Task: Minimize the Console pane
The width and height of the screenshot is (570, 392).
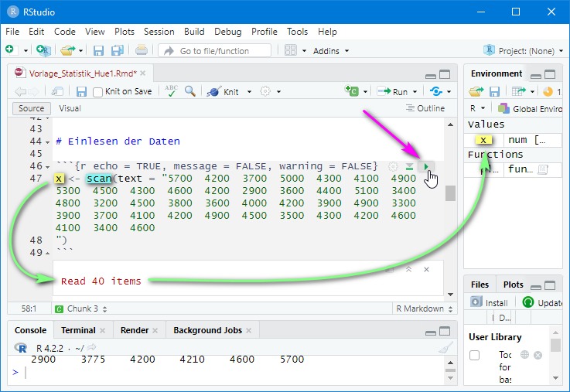Action: point(431,332)
